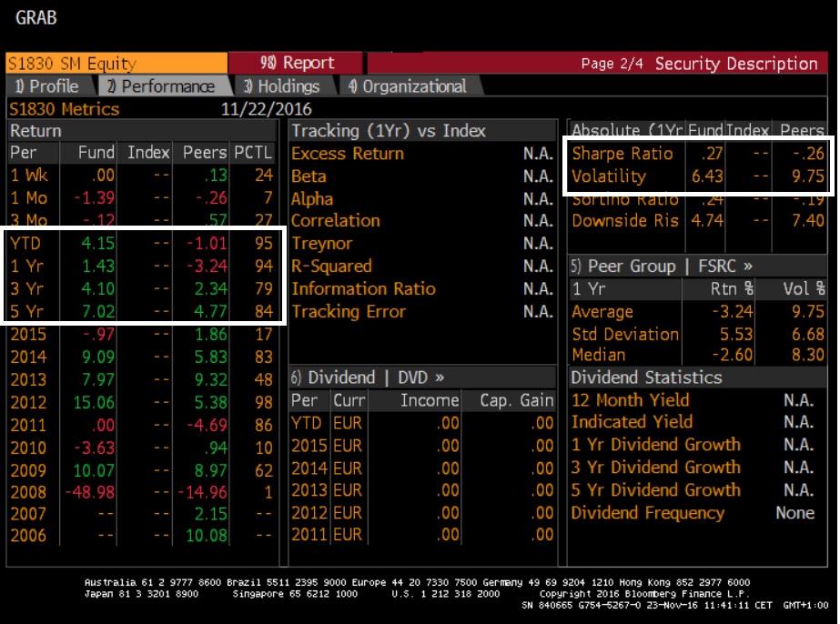Screen dimensions: 840x624
Task: Click the 3 Yr Dividend Growth label
Action: coord(656,468)
